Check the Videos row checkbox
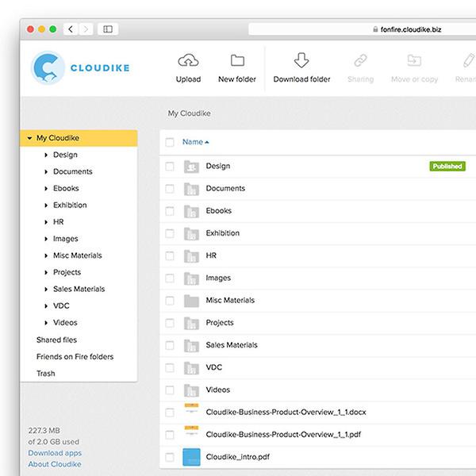 (170, 390)
